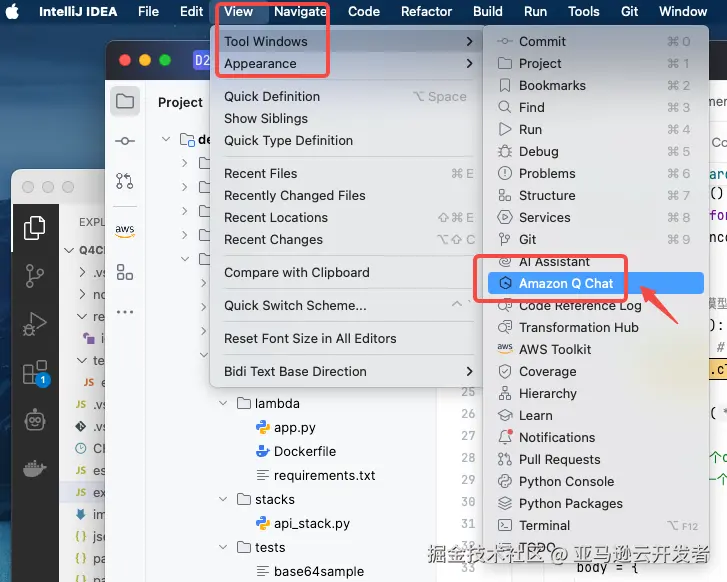The height and width of the screenshot is (582, 727).
Task: Click the Structure icon in submenu
Action: click(x=504, y=195)
